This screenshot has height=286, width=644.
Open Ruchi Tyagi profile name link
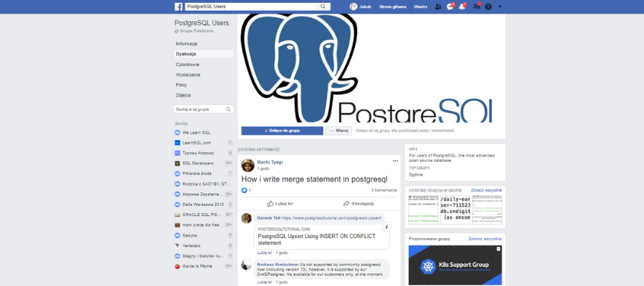[x=270, y=162]
